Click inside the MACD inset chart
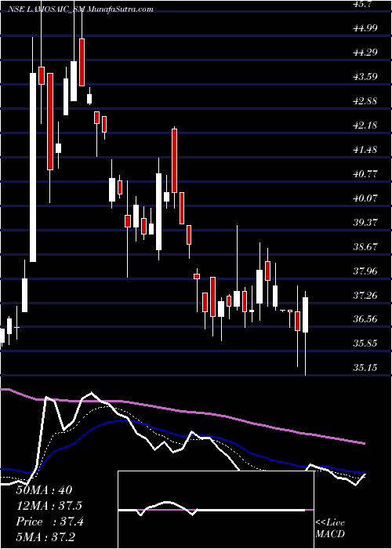The image size is (392, 549). point(216,510)
